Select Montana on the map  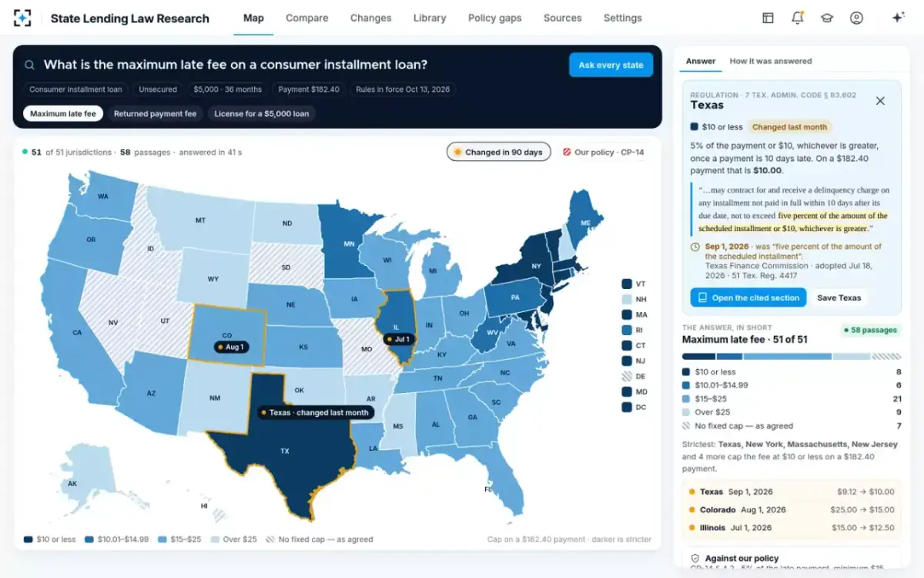[x=200, y=220]
